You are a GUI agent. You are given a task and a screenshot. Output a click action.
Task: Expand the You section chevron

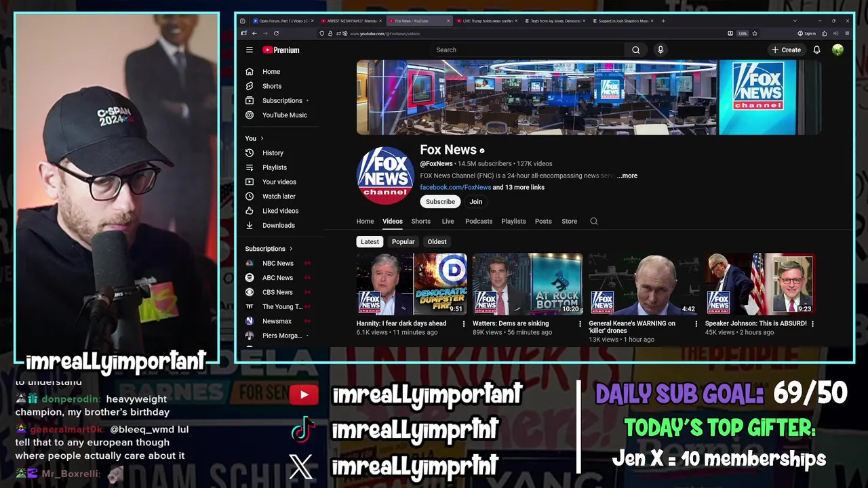pyautogui.click(x=262, y=138)
